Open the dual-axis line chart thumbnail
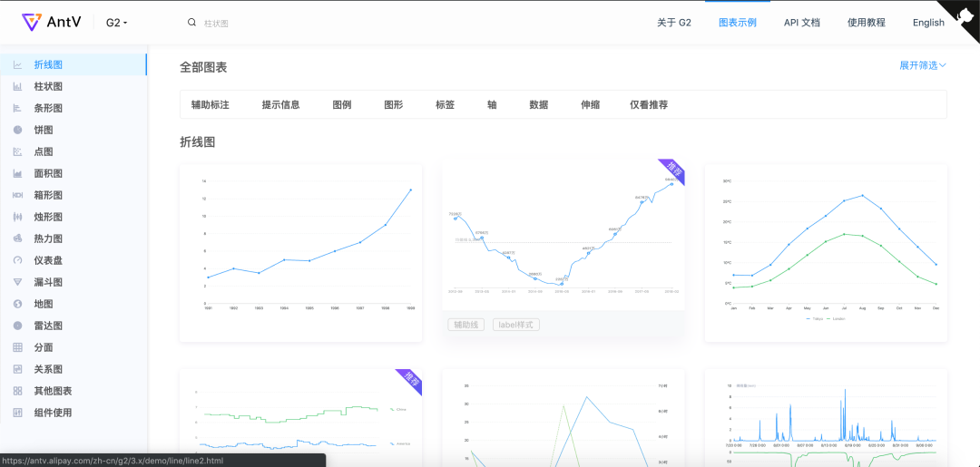This screenshot has height=467, width=980. click(563, 418)
